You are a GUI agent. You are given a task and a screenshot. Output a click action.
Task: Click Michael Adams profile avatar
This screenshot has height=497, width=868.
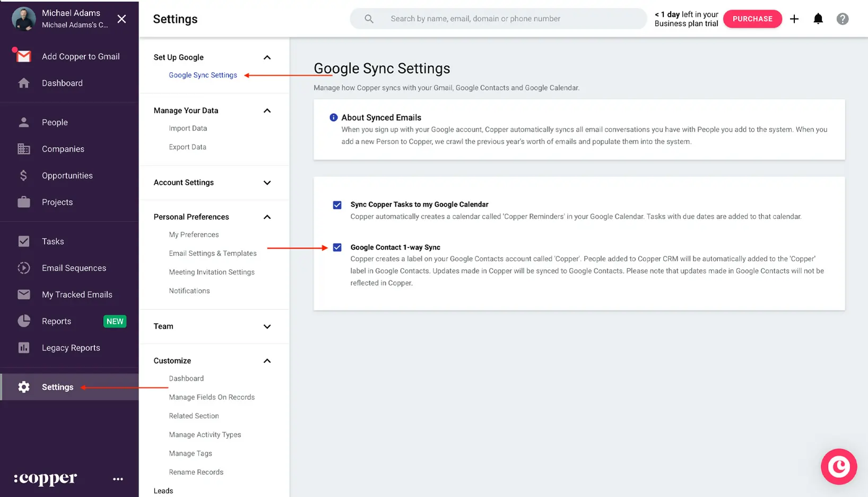(x=23, y=19)
